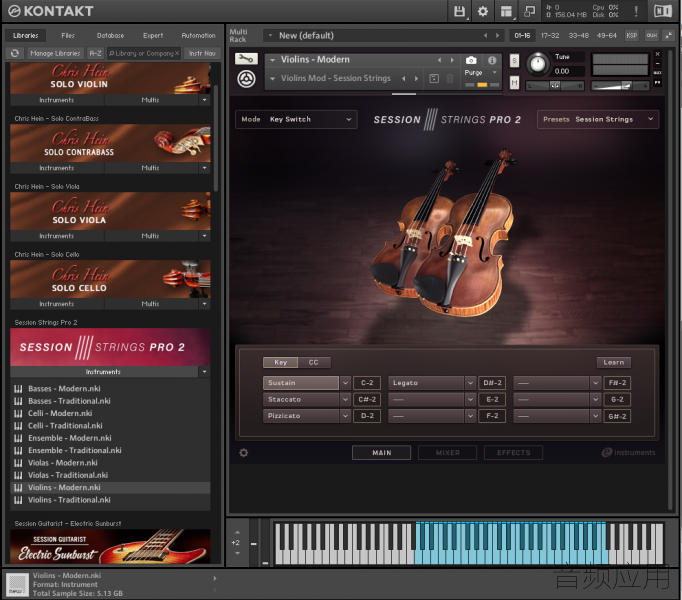682x600 pixels.
Task: Expand Session Strings Pro 2 Instruments arrow
Action: click(x=204, y=372)
